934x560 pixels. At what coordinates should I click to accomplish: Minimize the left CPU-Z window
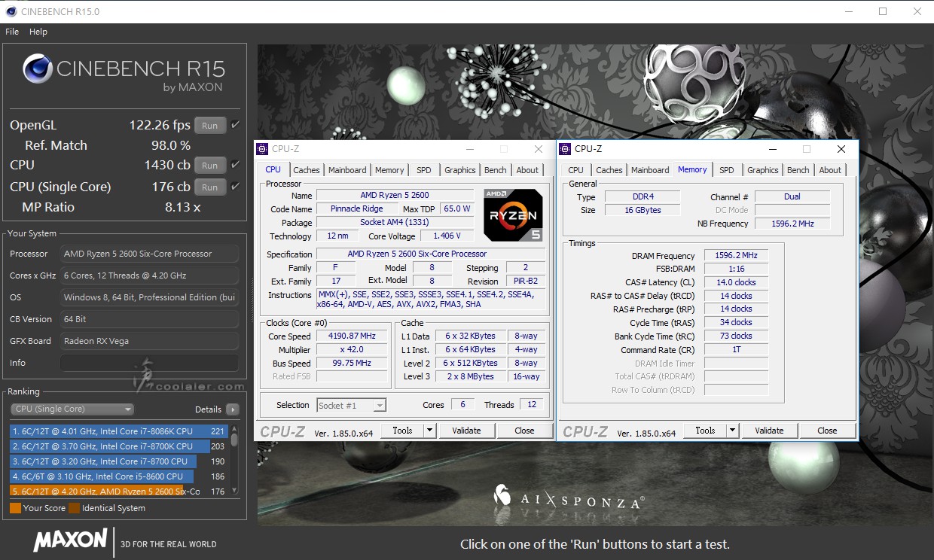(470, 149)
